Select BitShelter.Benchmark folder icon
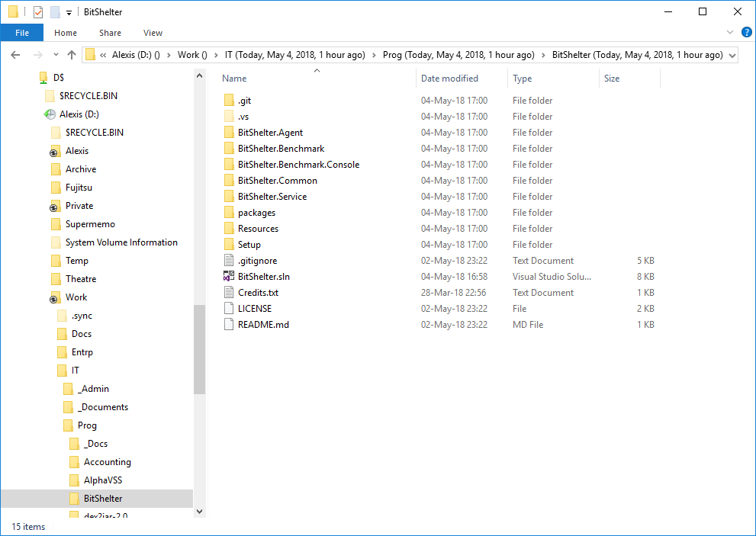Screen dimensions: 756x536 click(x=229, y=149)
